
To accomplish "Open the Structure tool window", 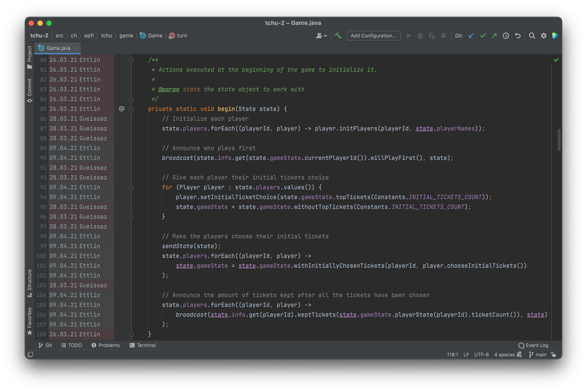I will pos(29,283).
